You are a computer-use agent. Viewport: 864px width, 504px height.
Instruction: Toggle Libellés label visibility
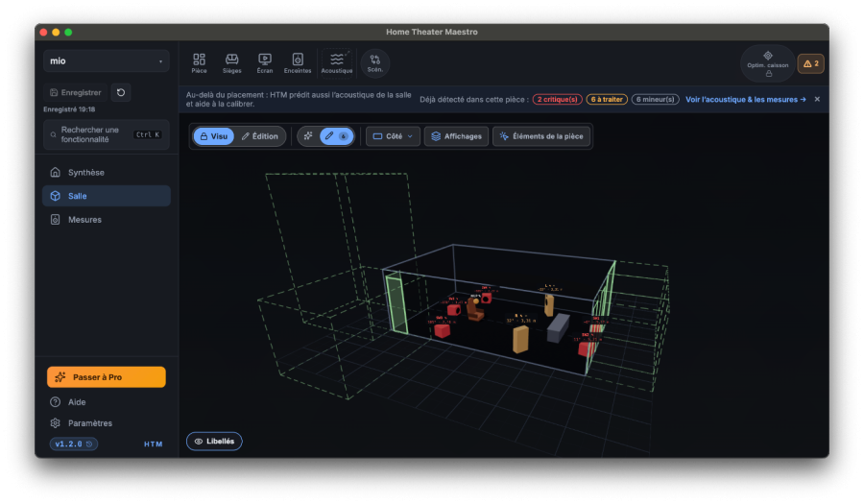pos(214,442)
